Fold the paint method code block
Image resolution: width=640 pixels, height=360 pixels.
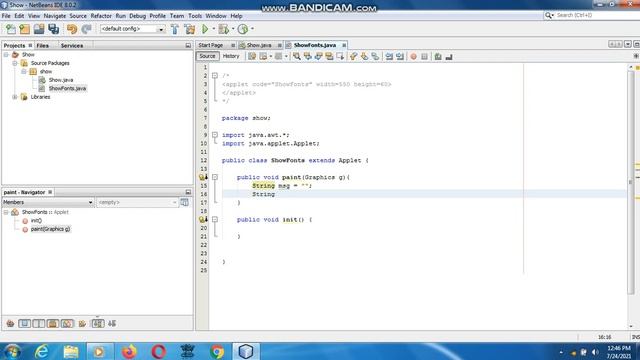(215, 177)
